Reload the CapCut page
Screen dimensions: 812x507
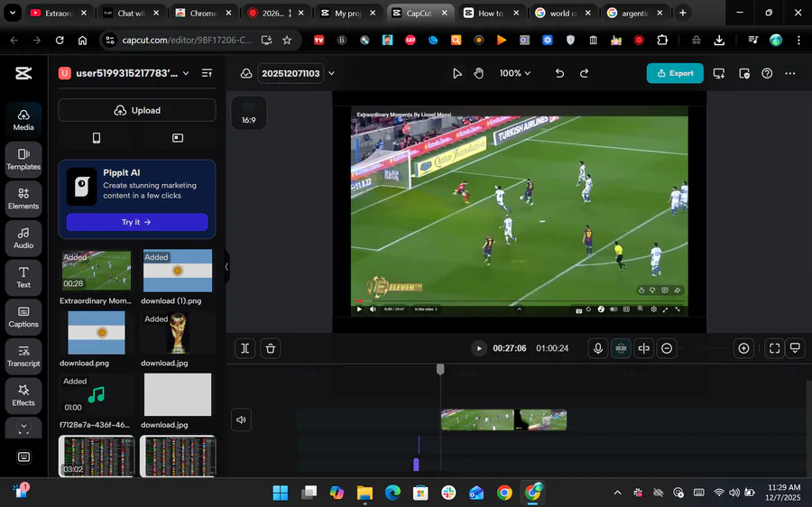pos(60,40)
